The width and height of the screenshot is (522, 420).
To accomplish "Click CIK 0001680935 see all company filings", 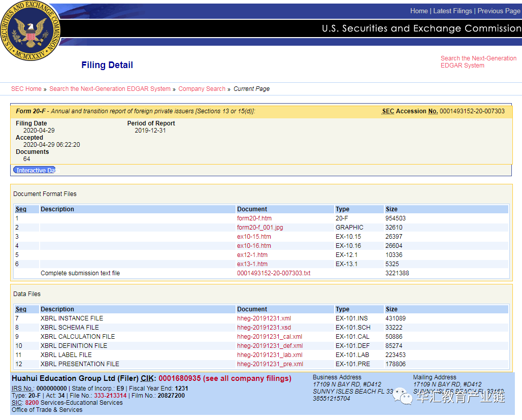I will [225, 378].
